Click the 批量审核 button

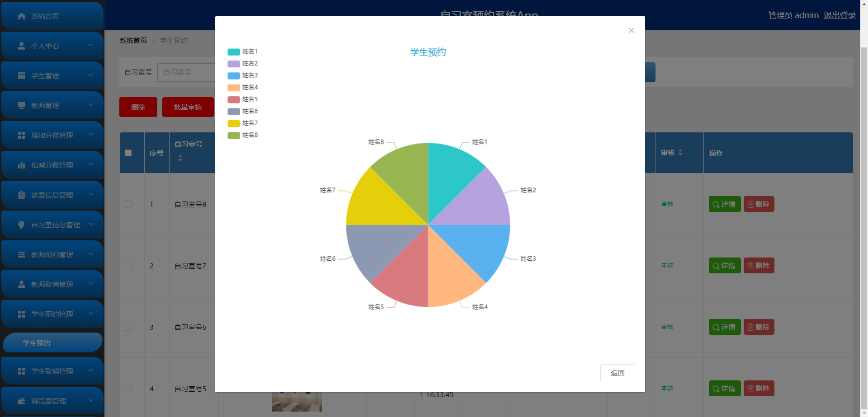click(188, 107)
